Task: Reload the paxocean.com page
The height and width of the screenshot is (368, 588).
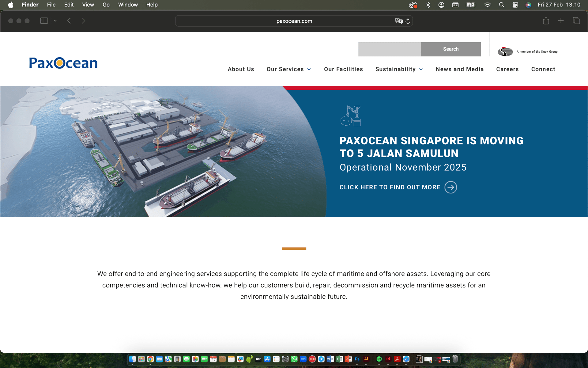Action: tap(408, 21)
